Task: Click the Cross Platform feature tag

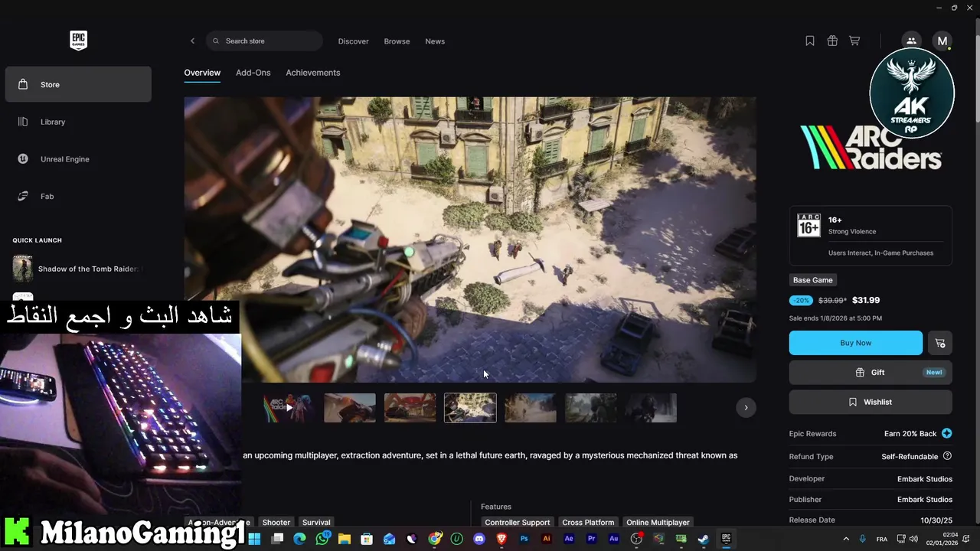Action: coord(588,522)
